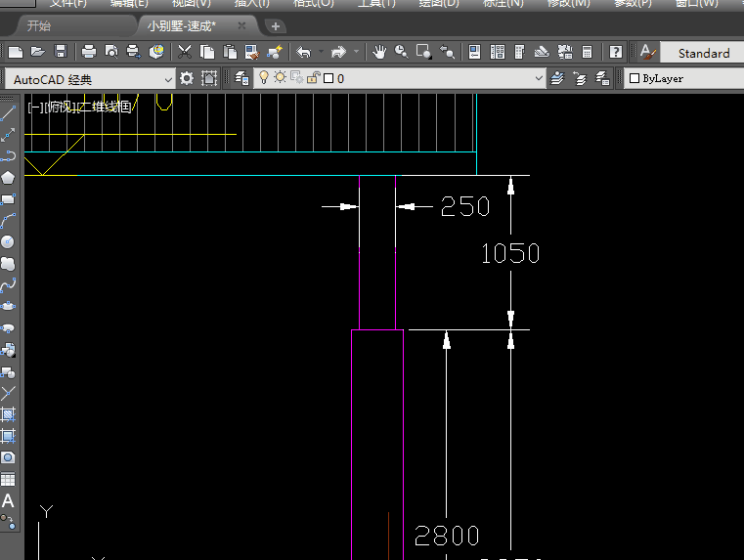Select the Spline tool
Image resolution: width=744 pixels, height=560 pixels.
(8, 285)
